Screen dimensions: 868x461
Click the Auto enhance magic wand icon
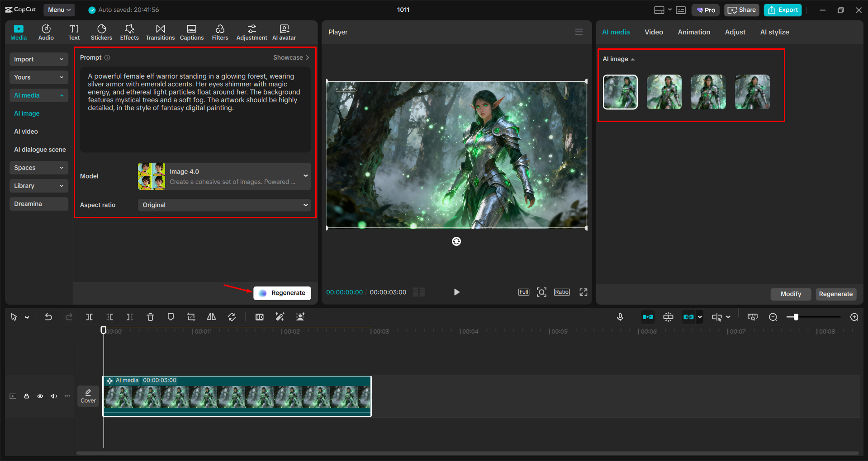(280, 317)
